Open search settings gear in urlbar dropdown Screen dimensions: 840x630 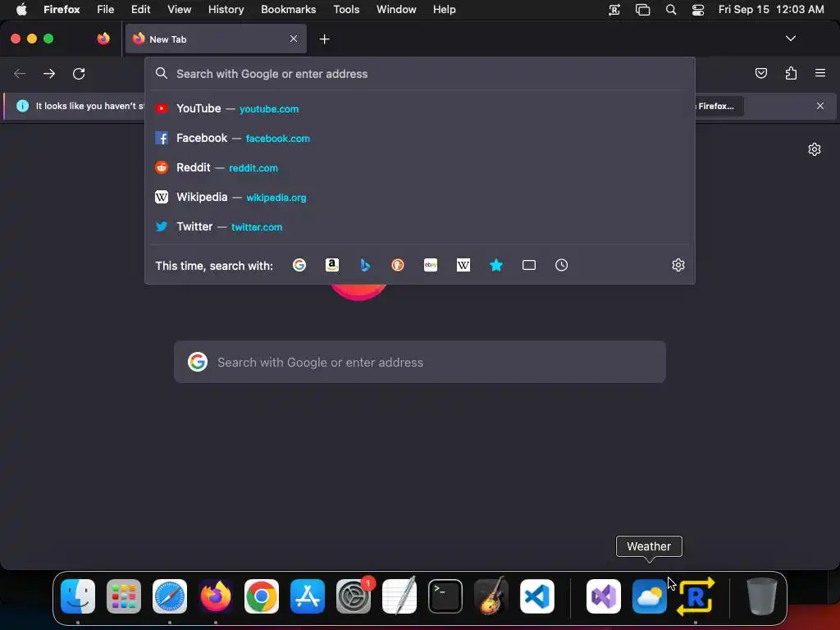point(678,265)
